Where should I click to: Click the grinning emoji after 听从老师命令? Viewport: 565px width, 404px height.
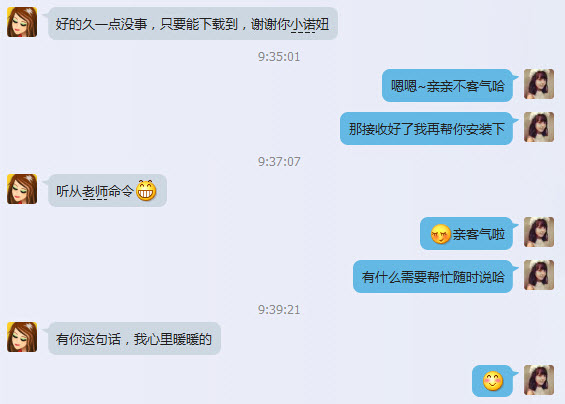point(146,190)
